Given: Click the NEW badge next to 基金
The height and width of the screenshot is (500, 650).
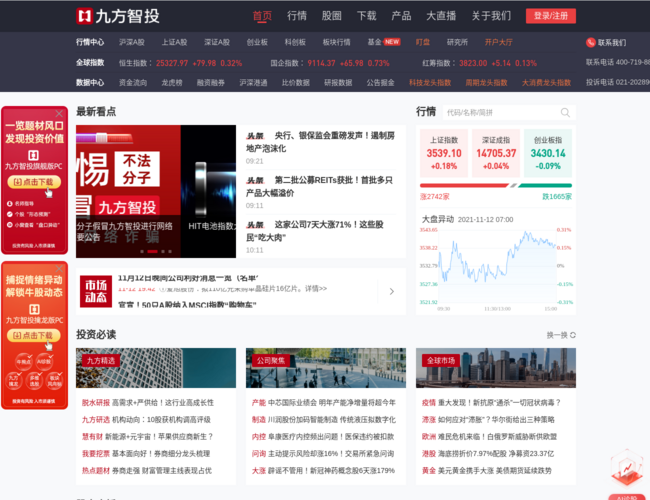Looking at the screenshot, I should [x=392, y=42].
